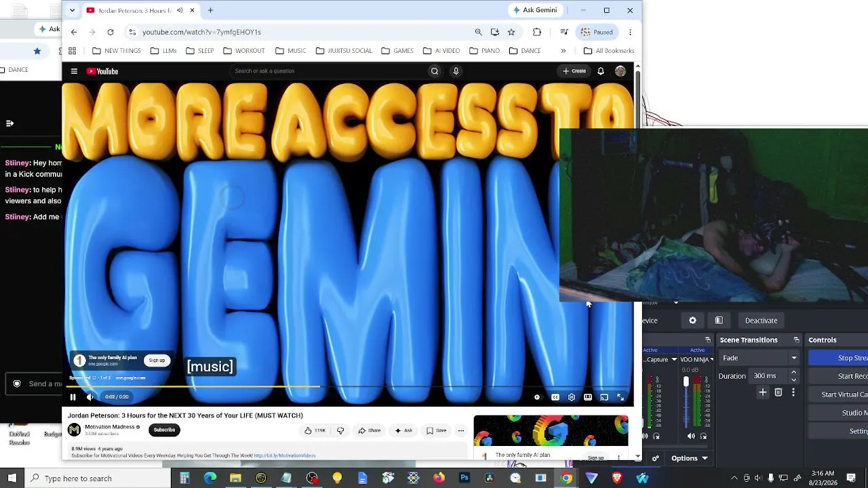Bookmark this page with the star
Viewport: 868px width, 488px height.
[x=511, y=32]
